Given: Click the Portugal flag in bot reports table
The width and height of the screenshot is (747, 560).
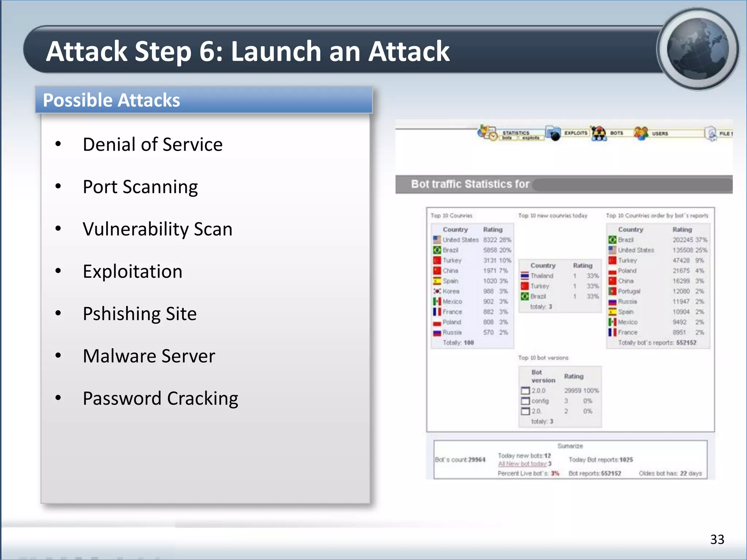Looking at the screenshot, I should click(x=612, y=291).
